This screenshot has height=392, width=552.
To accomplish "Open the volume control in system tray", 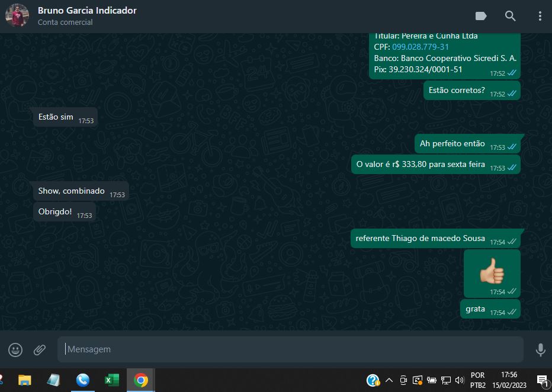I will tap(459, 380).
